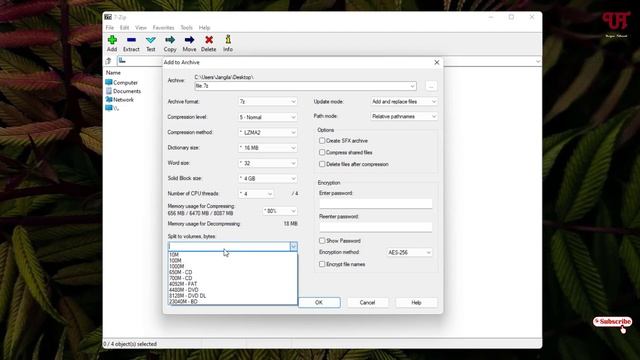
Task: Click the Help button in dialog
Action: (x=416, y=302)
